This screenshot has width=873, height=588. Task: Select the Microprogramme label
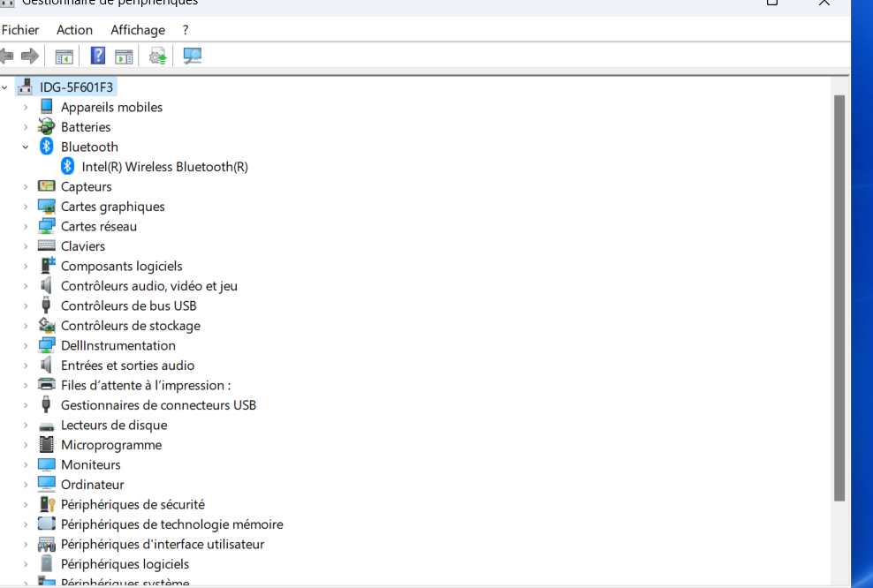pyautogui.click(x=111, y=445)
